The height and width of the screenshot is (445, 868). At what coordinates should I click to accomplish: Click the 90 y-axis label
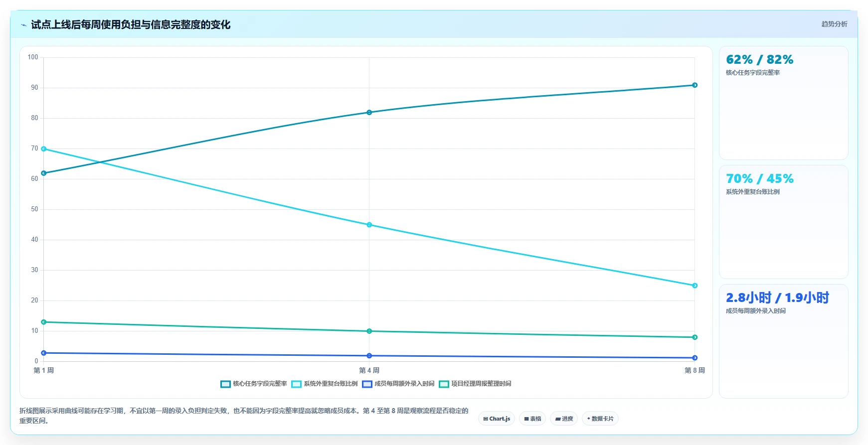pos(34,88)
